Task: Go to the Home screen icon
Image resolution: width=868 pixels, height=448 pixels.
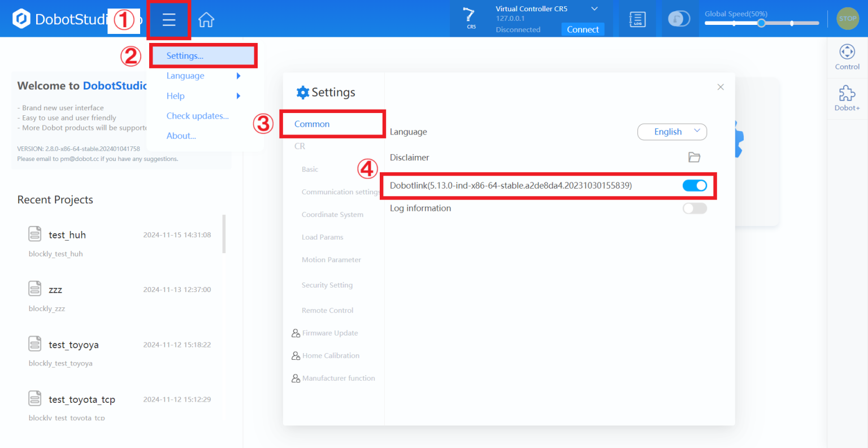Action: click(206, 20)
